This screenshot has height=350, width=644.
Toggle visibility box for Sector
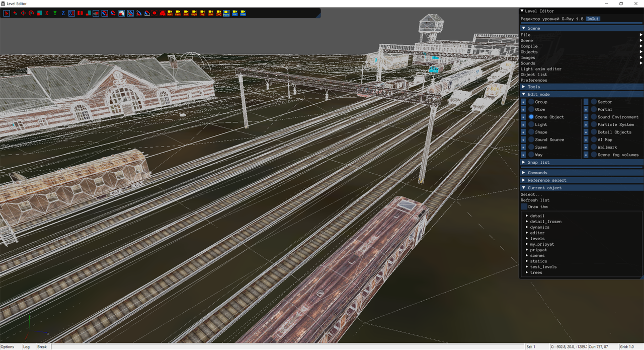click(x=586, y=102)
